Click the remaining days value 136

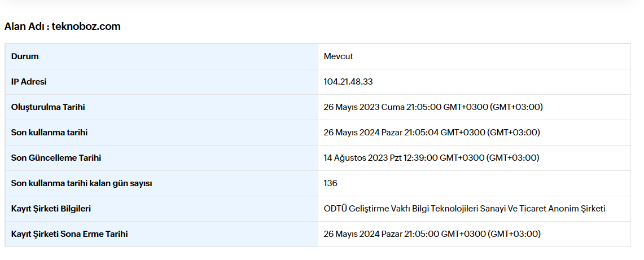[x=331, y=183]
